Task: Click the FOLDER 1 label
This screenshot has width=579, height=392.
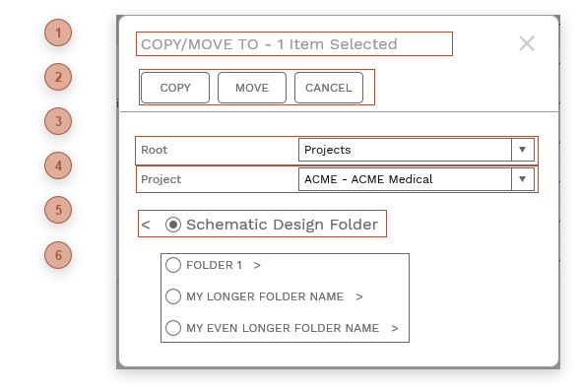Action: pos(215,265)
